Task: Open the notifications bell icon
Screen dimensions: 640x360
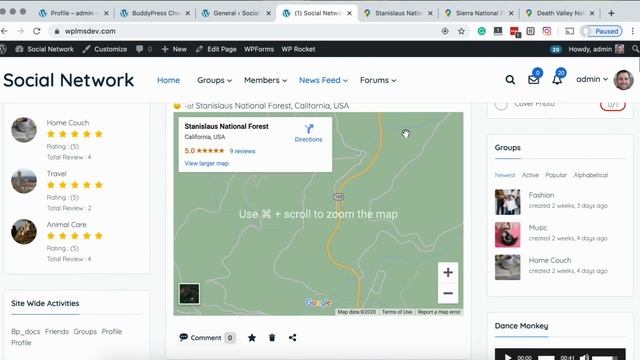Action: [x=557, y=80]
